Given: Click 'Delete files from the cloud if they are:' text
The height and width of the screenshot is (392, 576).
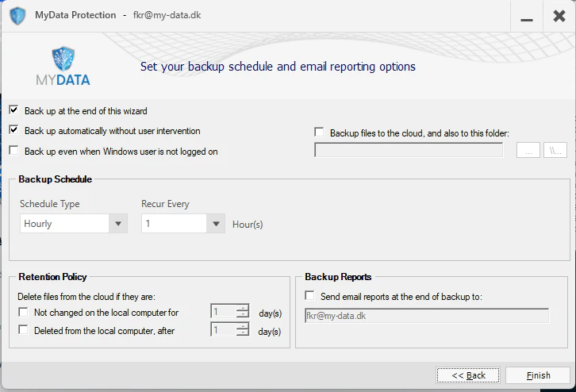Looking at the screenshot, I should (x=86, y=297).
